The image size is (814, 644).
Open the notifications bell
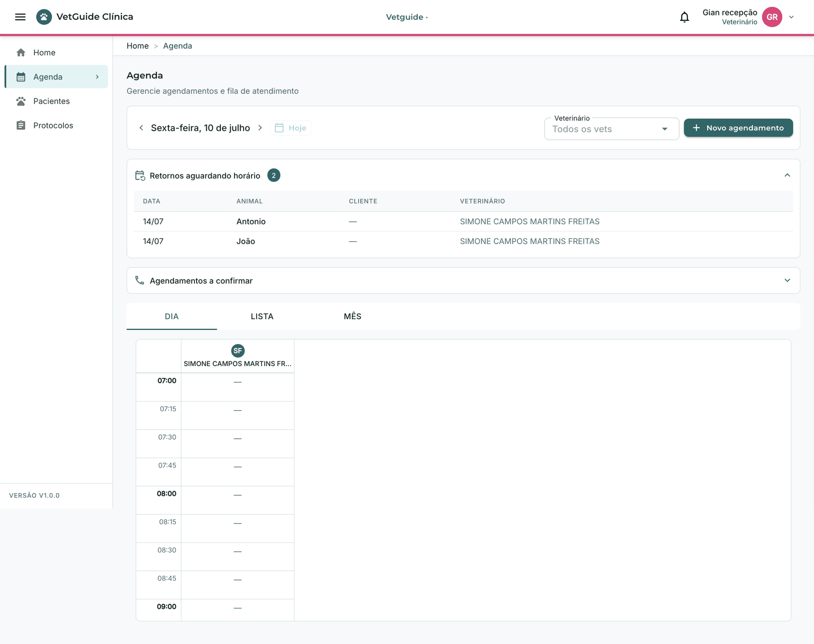pos(685,17)
